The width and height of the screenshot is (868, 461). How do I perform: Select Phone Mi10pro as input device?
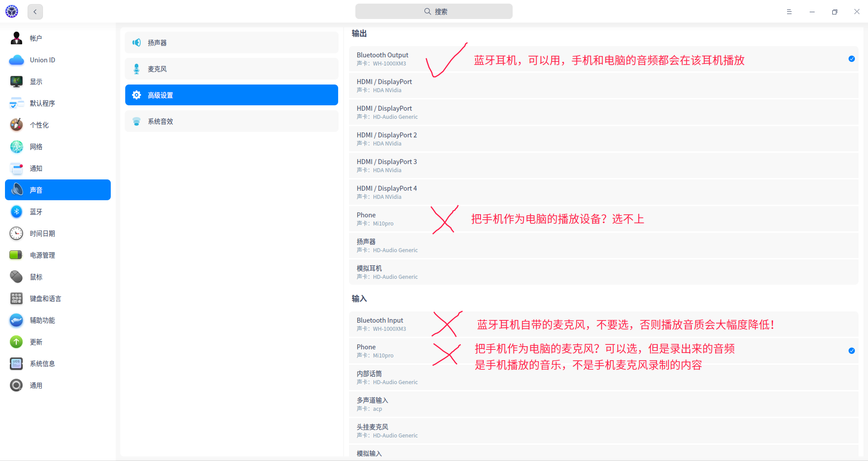tap(604, 351)
